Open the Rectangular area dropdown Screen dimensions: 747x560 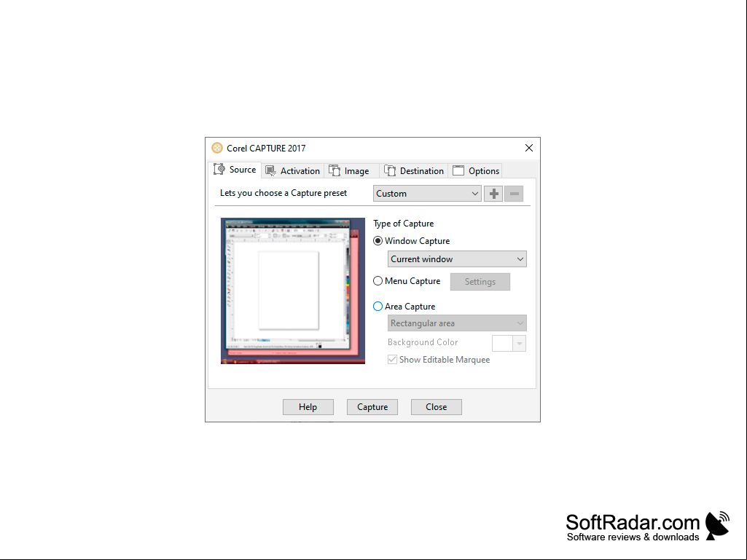pyautogui.click(x=457, y=323)
